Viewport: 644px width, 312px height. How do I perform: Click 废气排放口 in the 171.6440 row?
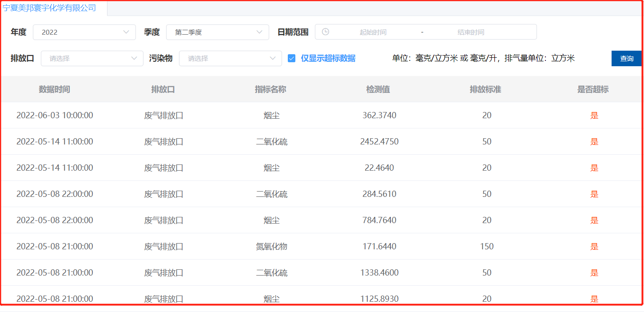pos(164,247)
